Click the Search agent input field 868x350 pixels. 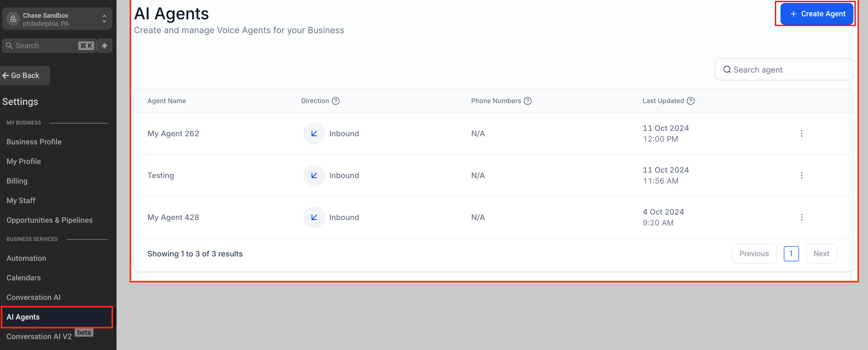coord(784,70)
